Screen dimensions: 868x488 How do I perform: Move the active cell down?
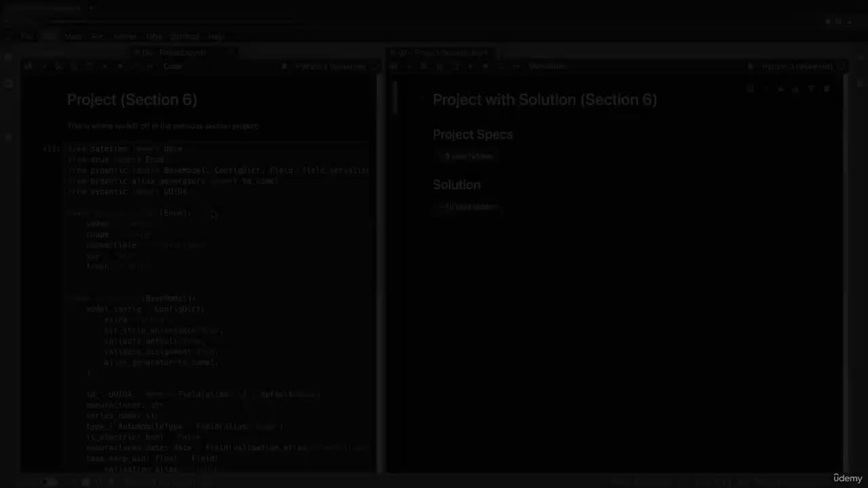(x=781, y=89)
